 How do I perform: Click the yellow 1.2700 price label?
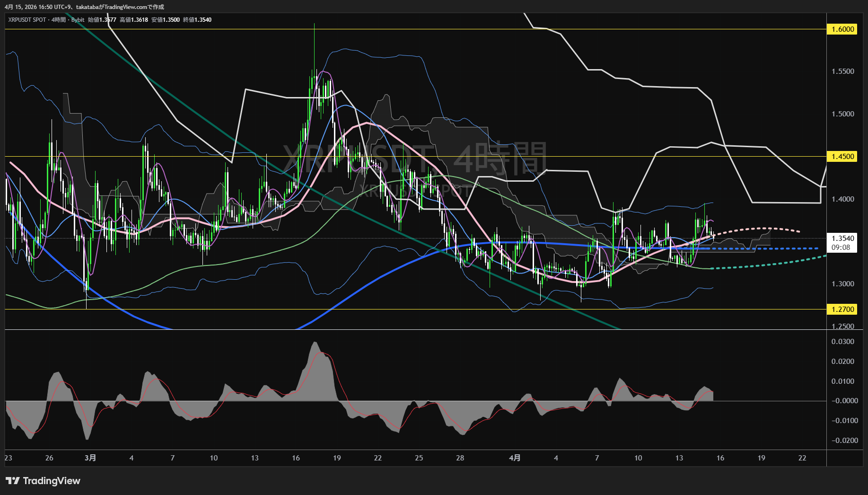[x=842, y=309]
